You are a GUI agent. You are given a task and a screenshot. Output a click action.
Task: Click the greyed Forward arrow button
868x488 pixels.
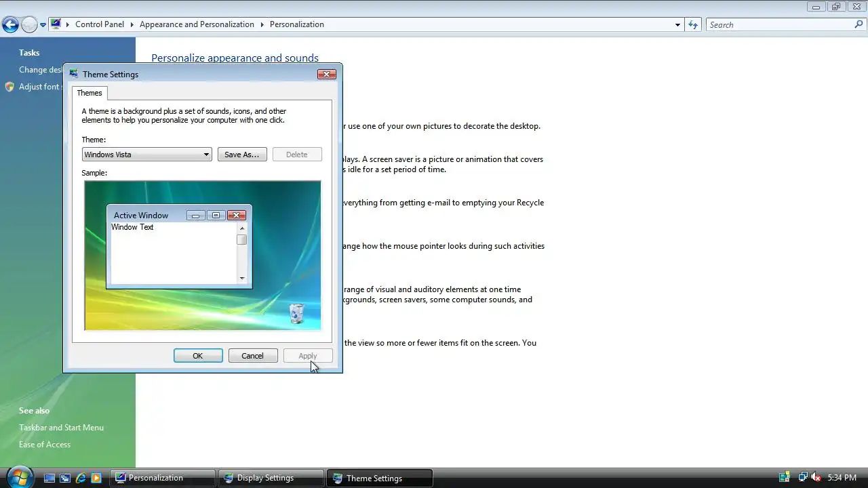click(x=29, y=25)
